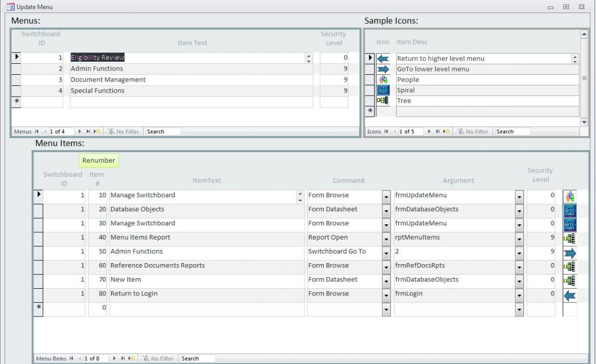Click the Report Open command cell
This screenshot has width=596, height=364.
pyautogui.click(x=344, y=240)
